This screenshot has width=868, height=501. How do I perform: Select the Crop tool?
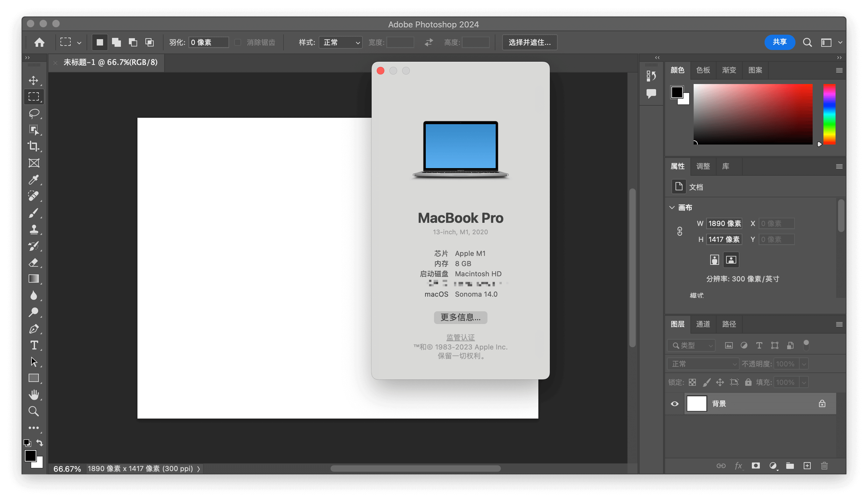(x=34, y=146)
